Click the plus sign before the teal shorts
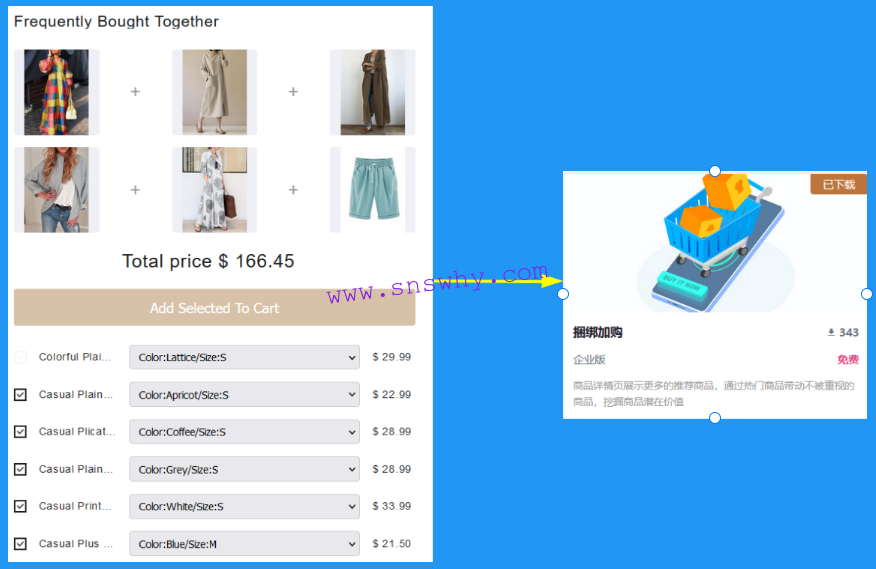This screenshot has width=876, height=569. 293,190
